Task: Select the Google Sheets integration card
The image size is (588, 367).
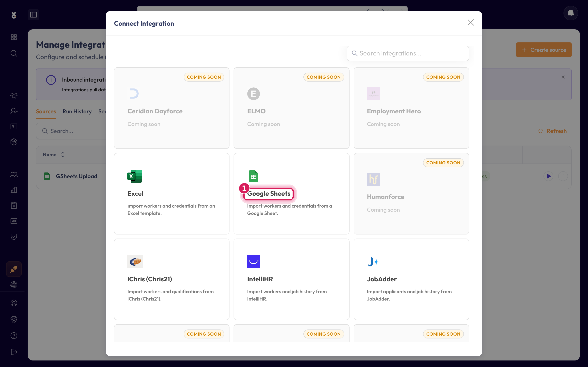Action: (x=291, y=193)
